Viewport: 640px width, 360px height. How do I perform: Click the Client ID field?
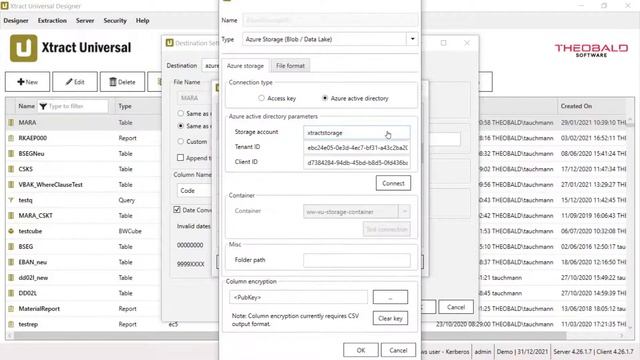356,162
